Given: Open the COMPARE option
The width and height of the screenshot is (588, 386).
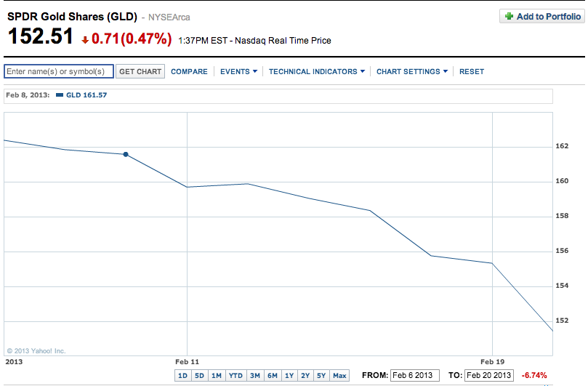Looking at the screenshot, I should [189, 72].
